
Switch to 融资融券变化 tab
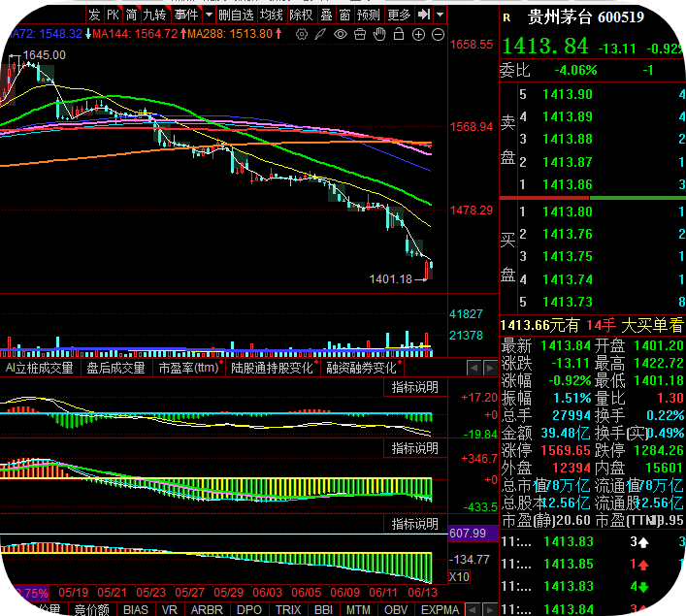coord(361,368)
